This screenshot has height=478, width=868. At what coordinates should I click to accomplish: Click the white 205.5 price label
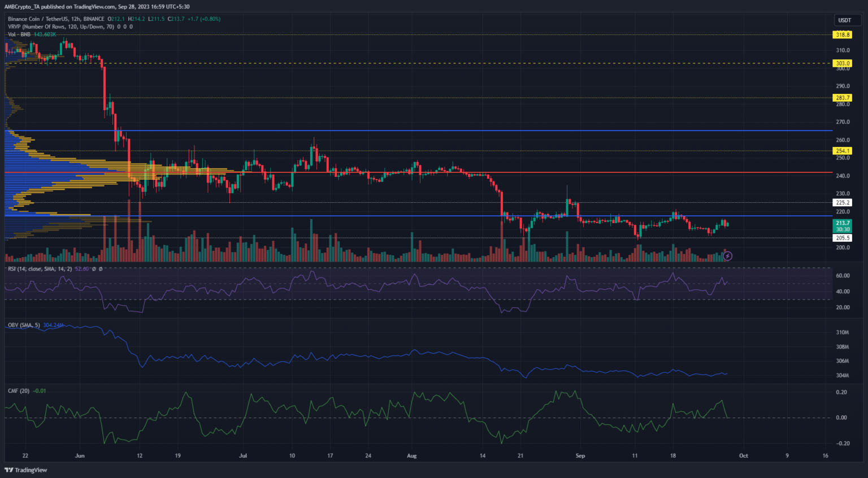(x=843, y=238)
